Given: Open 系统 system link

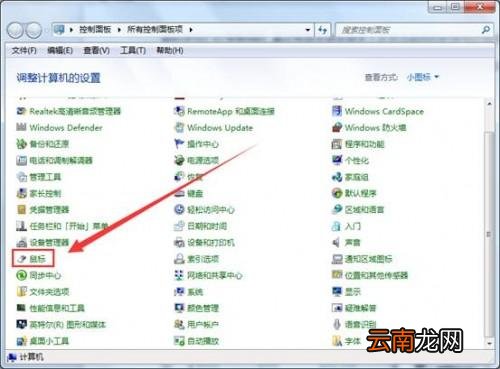Looking at the screenshot, I should pos(195,292).
